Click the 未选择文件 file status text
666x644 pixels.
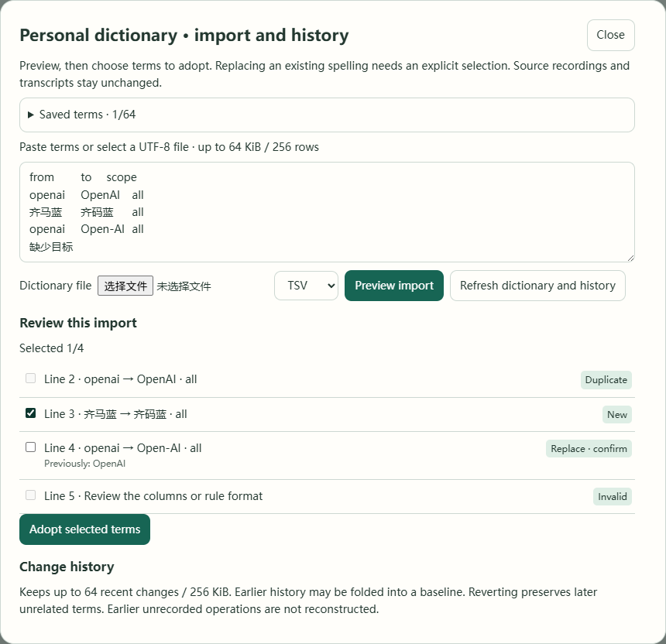point(184,286)
